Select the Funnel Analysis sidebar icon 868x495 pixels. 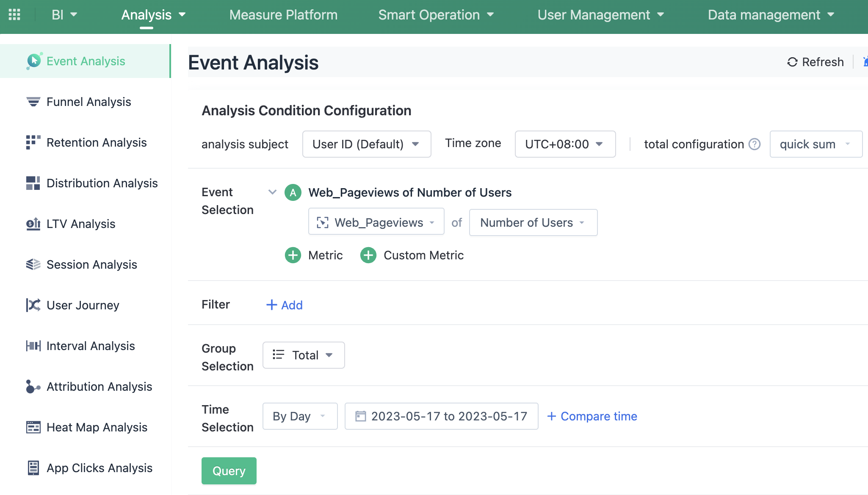pos(33,101)
